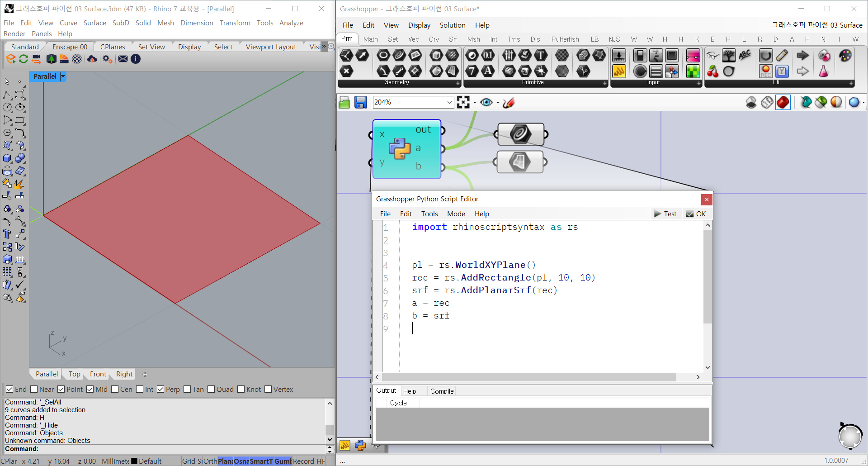The image size is (868, 466).
Task: Toggle the shaded preview red icon in Grasshopper
Action: 783,102
